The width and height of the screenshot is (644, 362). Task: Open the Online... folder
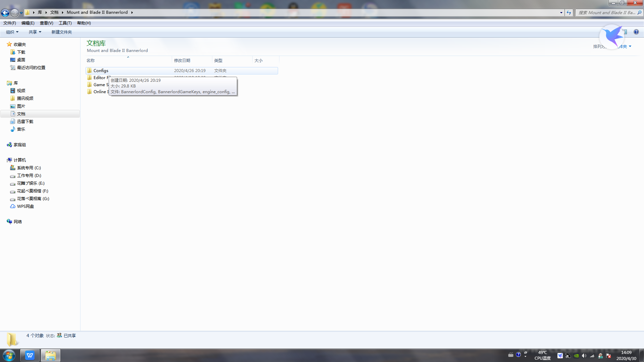[x=100, y=92]
